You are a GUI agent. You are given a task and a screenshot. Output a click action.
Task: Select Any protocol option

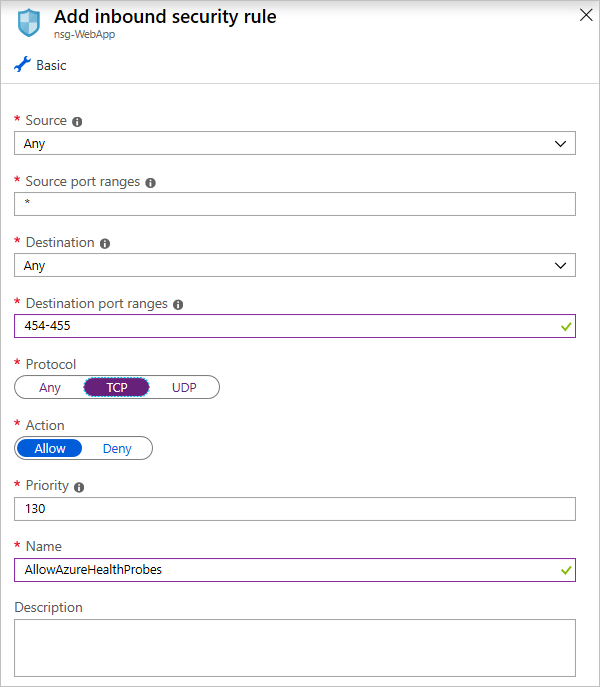click(50, 387)
